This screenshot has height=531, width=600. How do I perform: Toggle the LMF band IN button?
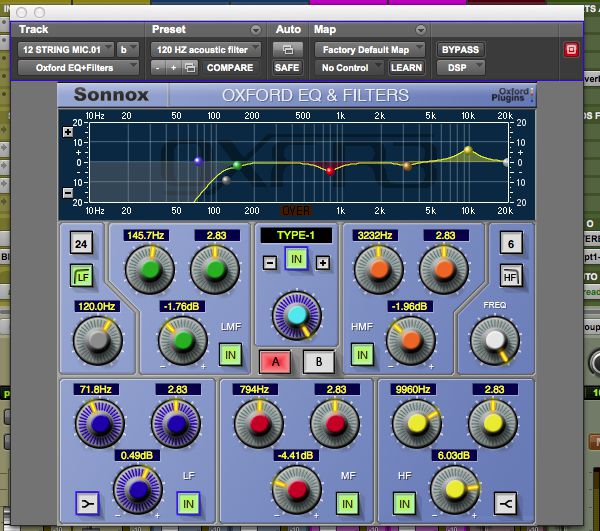(x=230, y=355)
